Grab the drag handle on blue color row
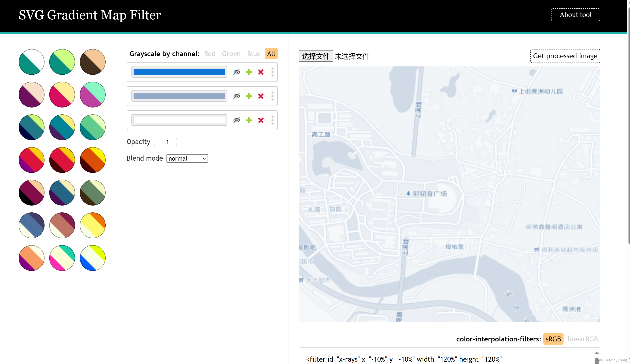630x364 pixels. (272, 72)
